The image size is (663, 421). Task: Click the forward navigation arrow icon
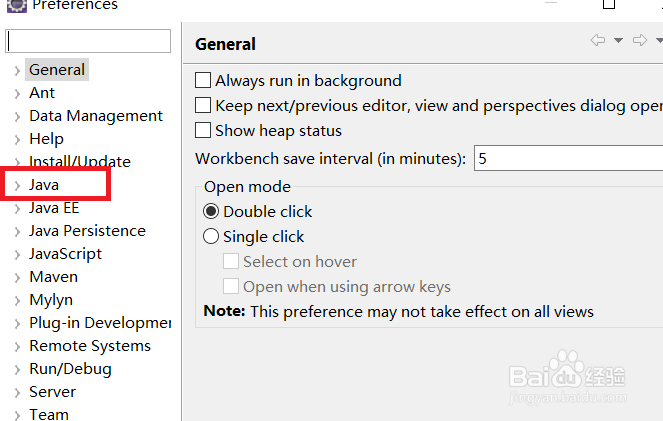click(x=640, y=41)
